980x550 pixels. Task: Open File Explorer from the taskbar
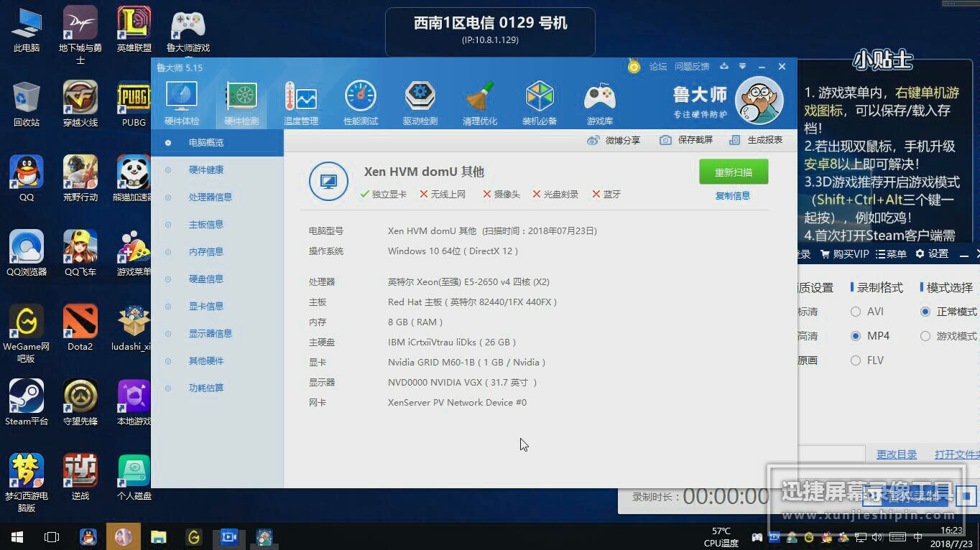pos(159,536)
